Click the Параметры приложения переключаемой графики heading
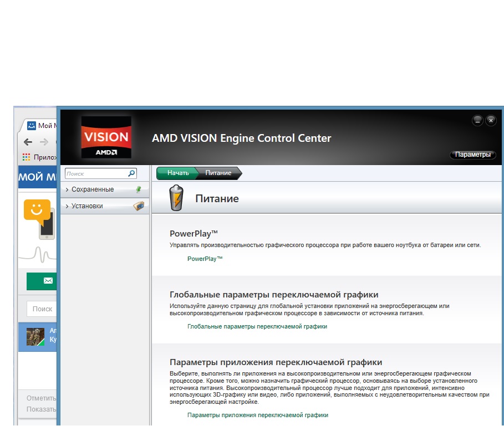Image resolution: width=504 pixels, height=426 pixels. click(x=276, y=362)
